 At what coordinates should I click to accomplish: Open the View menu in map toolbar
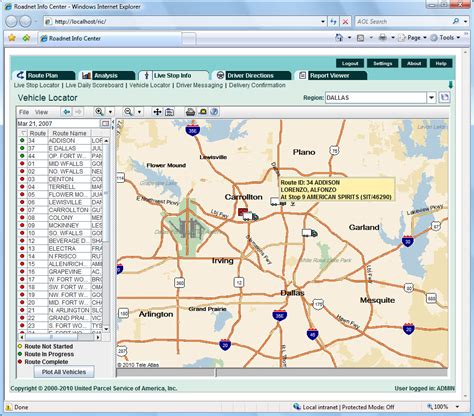click(41, 112)
